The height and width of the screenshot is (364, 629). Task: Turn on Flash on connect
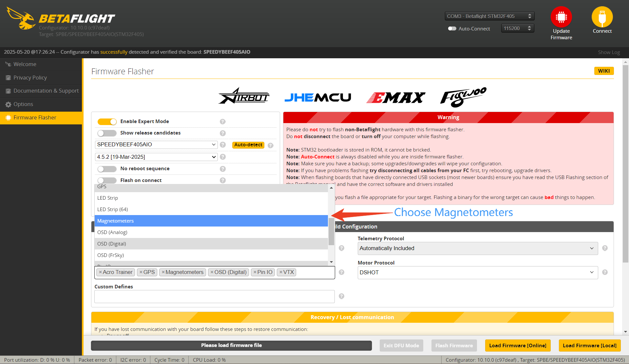click(x=107, y=180)
